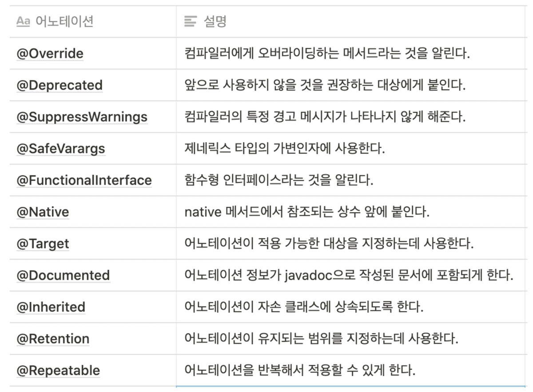
Task: Select the 함수형 인터페이스 description cell
Action: [x=351, y=180]
